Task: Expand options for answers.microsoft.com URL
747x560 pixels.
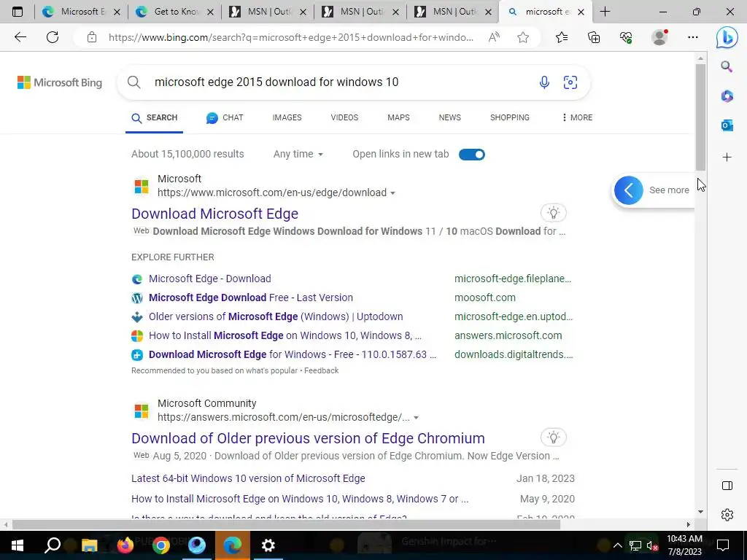Action: (416, 418)
